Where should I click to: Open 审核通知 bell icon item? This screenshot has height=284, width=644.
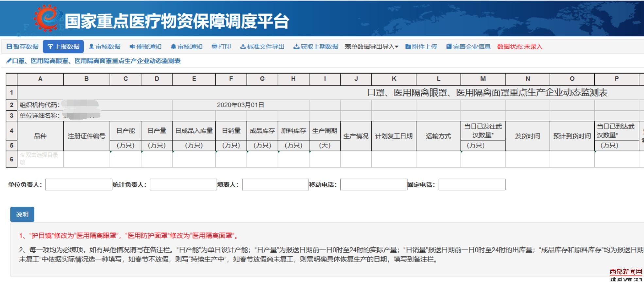(174, 47)
